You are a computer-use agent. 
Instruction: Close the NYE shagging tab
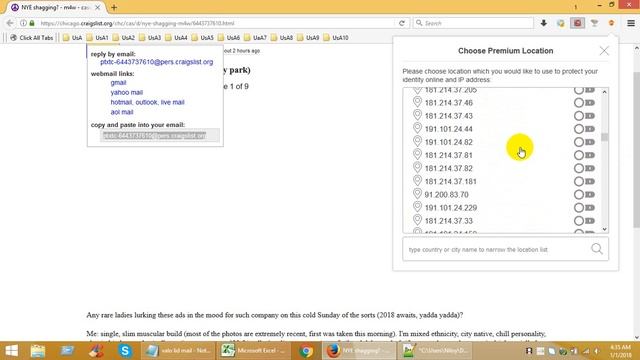(x=98, y=7)
